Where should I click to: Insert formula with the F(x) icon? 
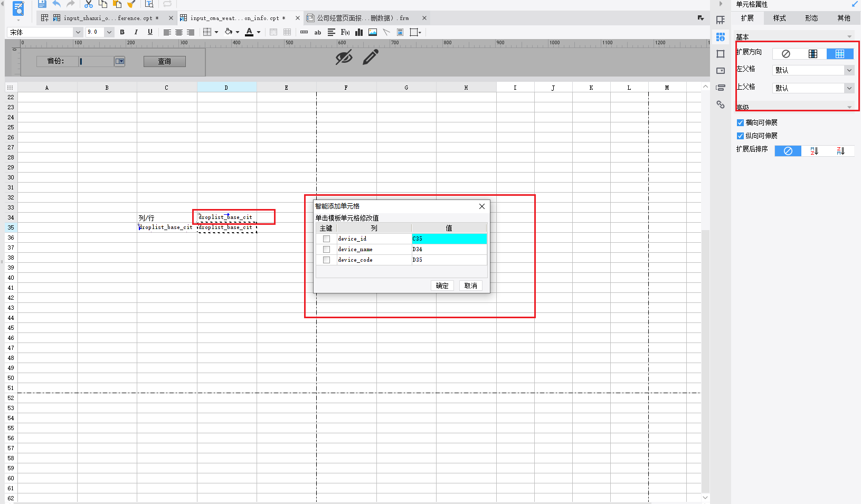click(345, 32)
